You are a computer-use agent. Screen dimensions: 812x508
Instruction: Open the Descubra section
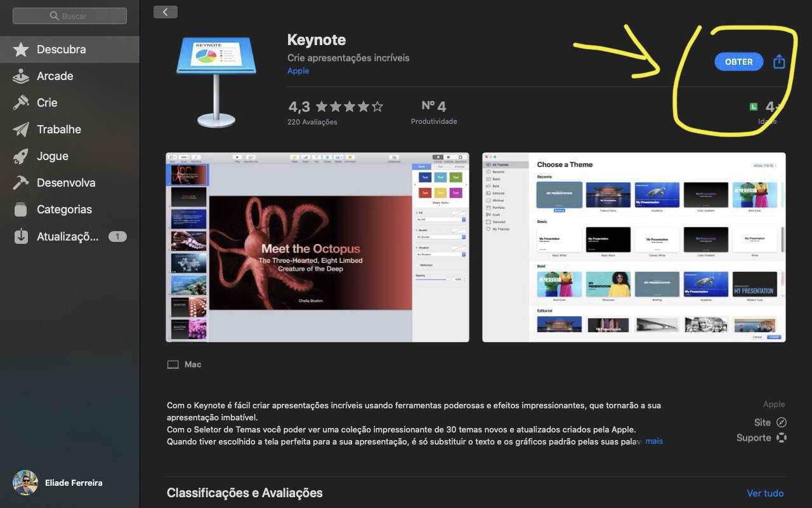point(70,50)
